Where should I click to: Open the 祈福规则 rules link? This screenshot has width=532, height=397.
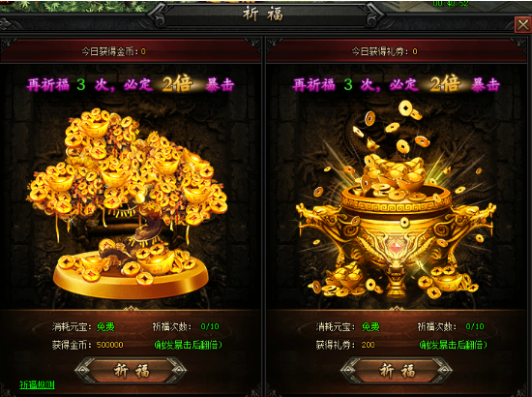pyautogui.click(x=37, y=384)
